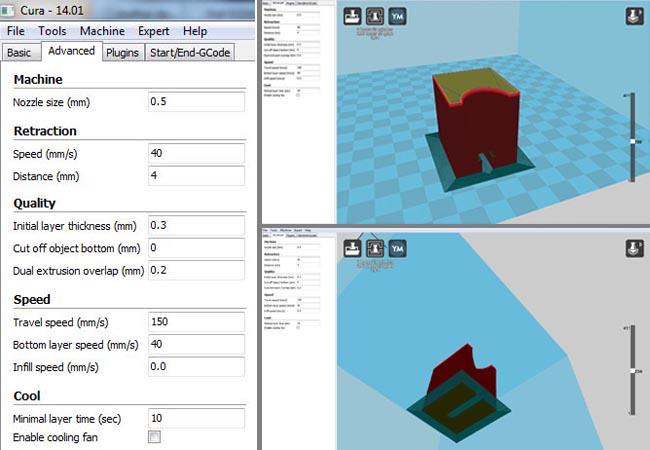Click the "Infill speed (mm/s)" label

[56, 368]
